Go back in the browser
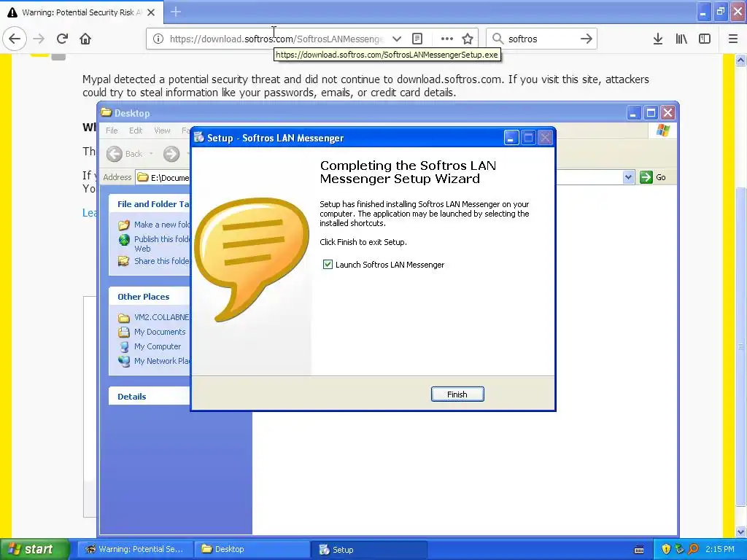 click(x=15, y=39)
